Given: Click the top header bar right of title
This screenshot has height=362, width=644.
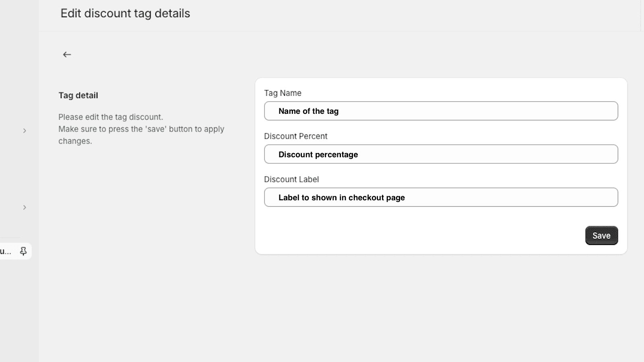Looking at the screenshot, I should [x=402, y=14].
